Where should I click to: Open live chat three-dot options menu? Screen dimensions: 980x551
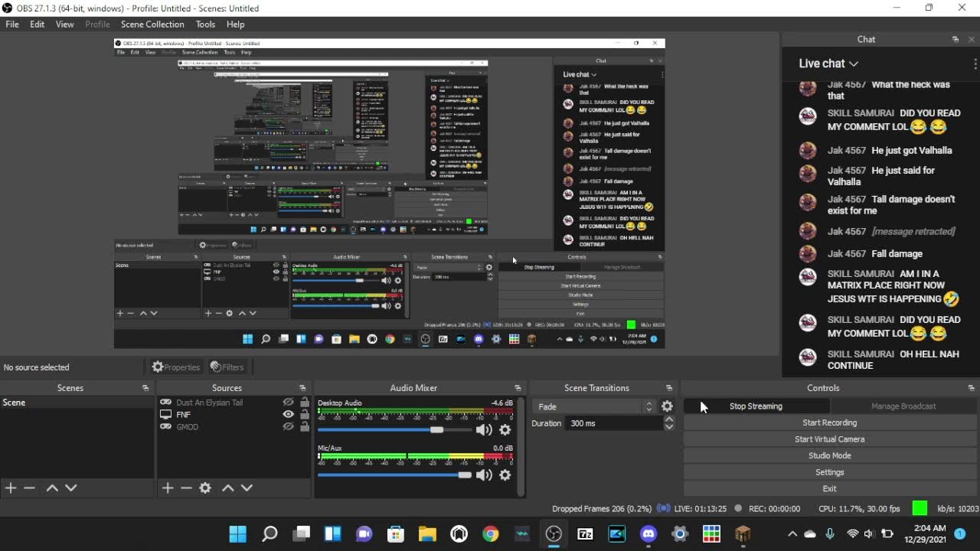click(975, 64)
